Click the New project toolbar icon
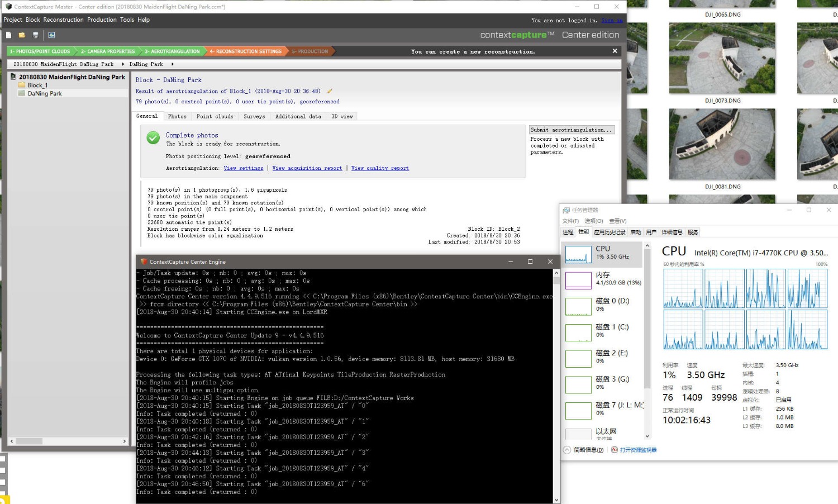 pyautogui.click(x=9, y=35)
